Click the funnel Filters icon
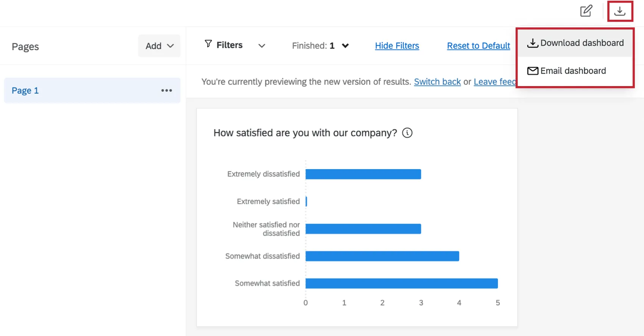The width and height of the screenshot is (644, 336). [x=208, y=44]
